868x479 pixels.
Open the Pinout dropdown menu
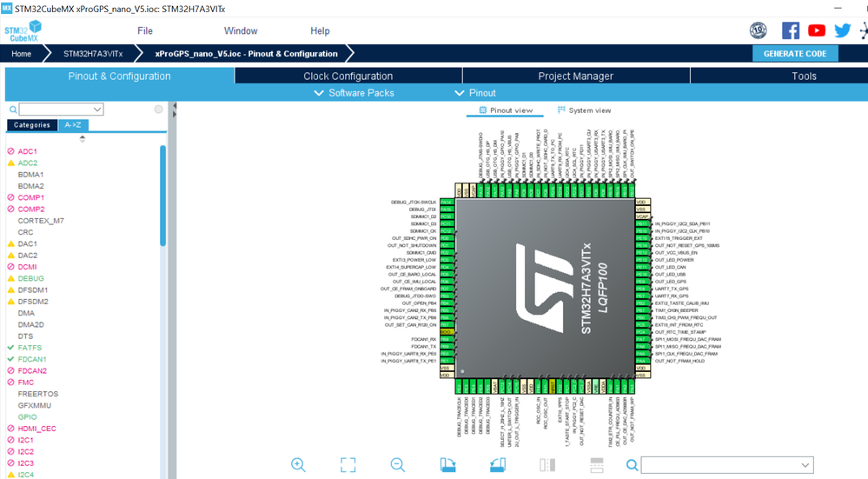click(475, 93)
